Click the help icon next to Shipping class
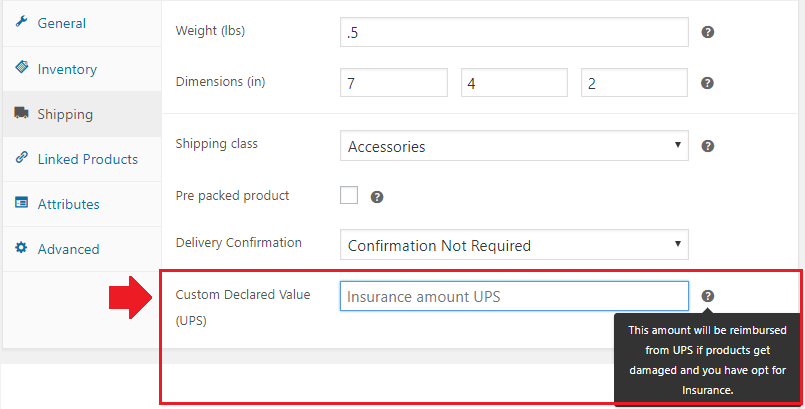 707,146
